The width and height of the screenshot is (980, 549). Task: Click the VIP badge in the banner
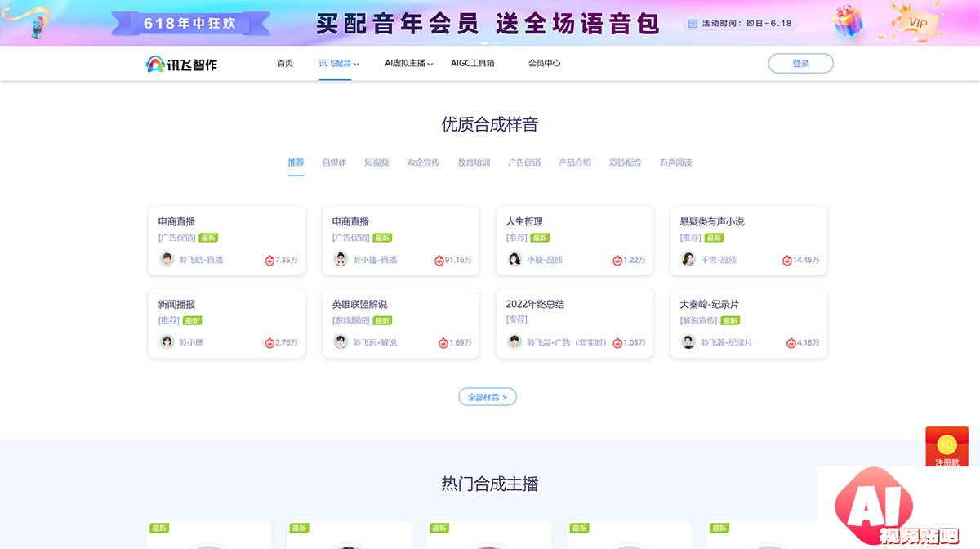tap(916, 23)
